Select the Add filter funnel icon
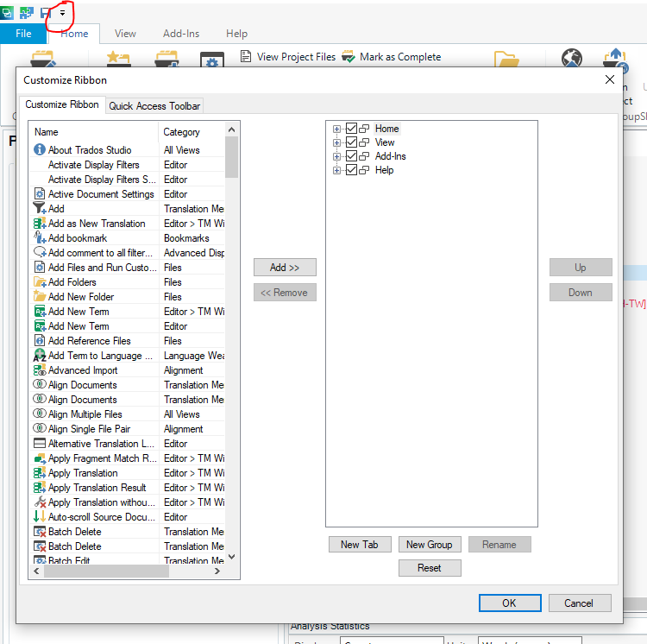The image size is (647, 644). 40,208
